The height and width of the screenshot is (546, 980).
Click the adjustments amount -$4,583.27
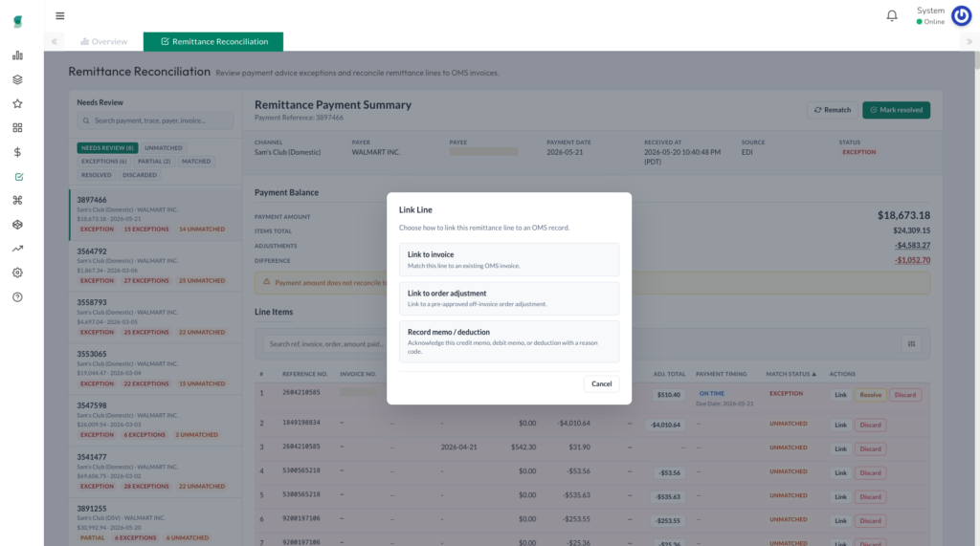tap(912, 246)
